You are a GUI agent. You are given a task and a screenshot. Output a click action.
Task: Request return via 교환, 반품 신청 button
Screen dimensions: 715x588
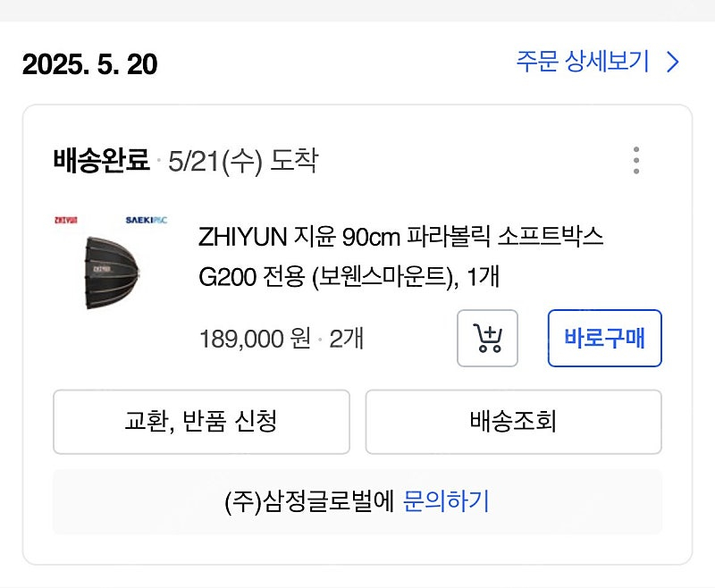pos(201,422)
